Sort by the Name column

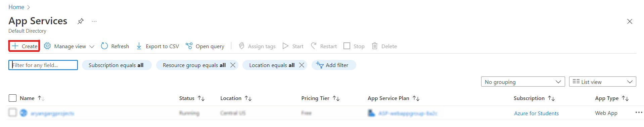click(x=32, y=98)
